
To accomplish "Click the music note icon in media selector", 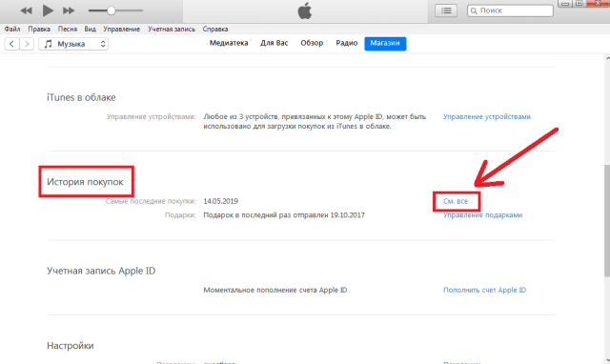I will click(x=48, y=44).
